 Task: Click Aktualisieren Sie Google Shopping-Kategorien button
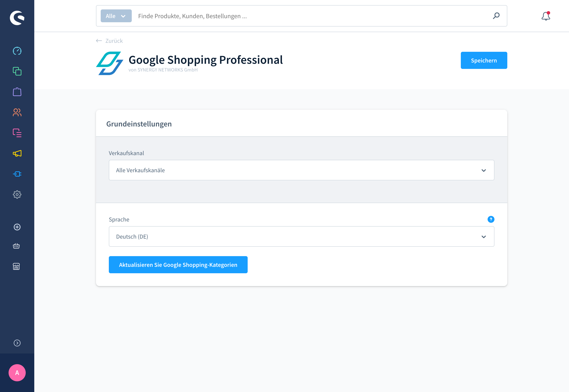[178, 265]
